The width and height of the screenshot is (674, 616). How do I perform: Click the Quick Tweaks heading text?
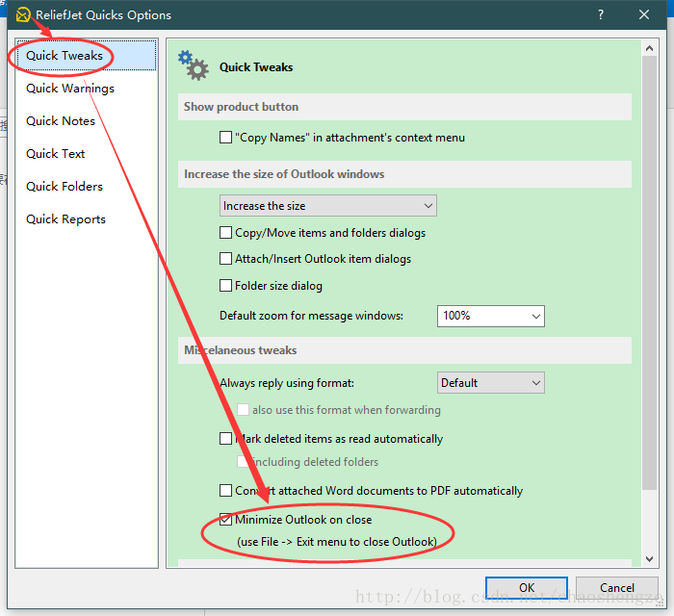256,67
